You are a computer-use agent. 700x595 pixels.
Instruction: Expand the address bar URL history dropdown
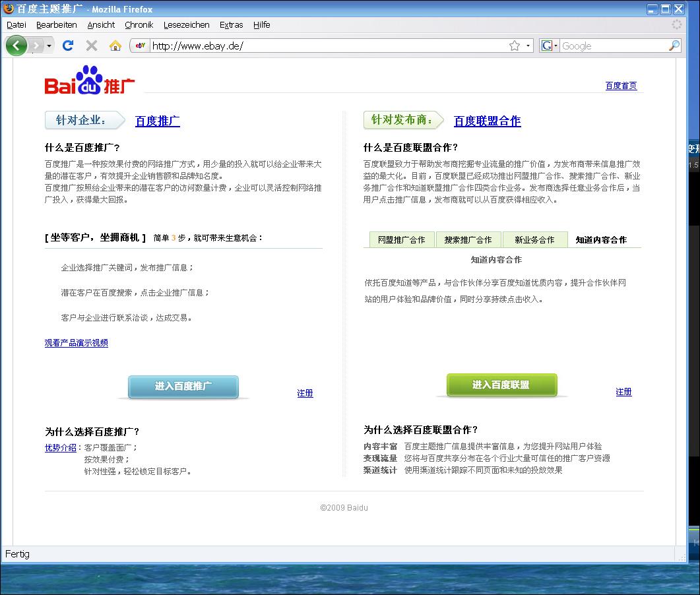tap(528, 46)
